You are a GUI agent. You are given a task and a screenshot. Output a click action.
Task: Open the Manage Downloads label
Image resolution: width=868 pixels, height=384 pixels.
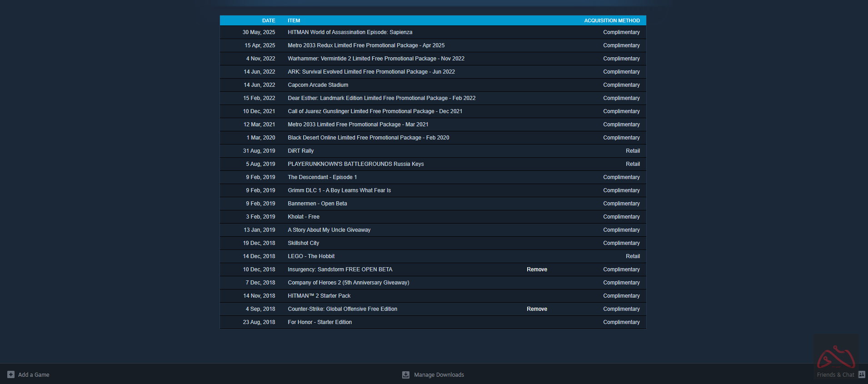click(x=439, y=375)
